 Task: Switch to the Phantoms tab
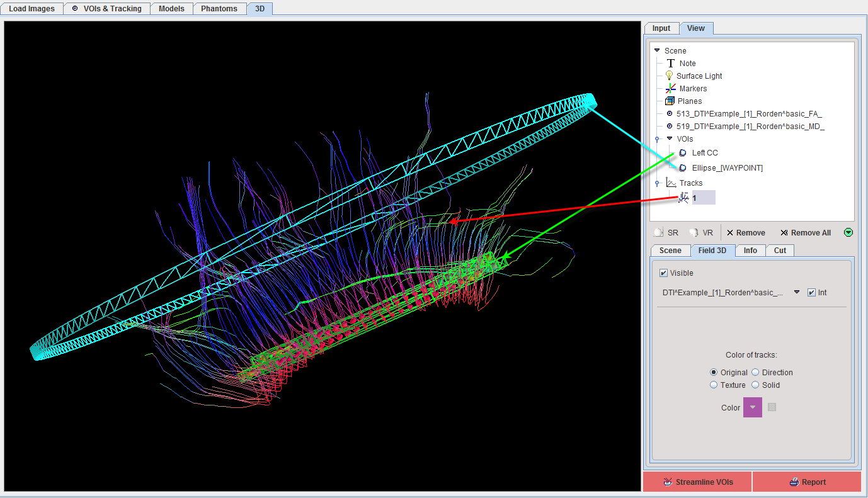(219, 9)
